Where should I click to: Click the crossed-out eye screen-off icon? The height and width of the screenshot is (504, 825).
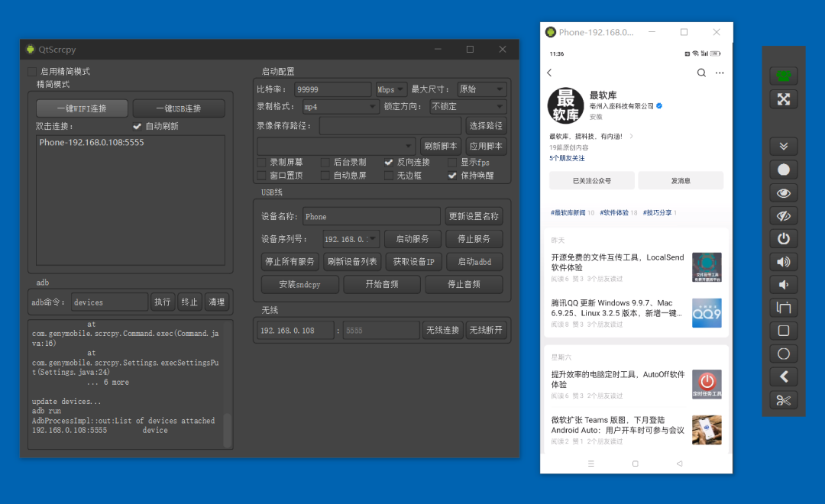[x=783, y=215]
